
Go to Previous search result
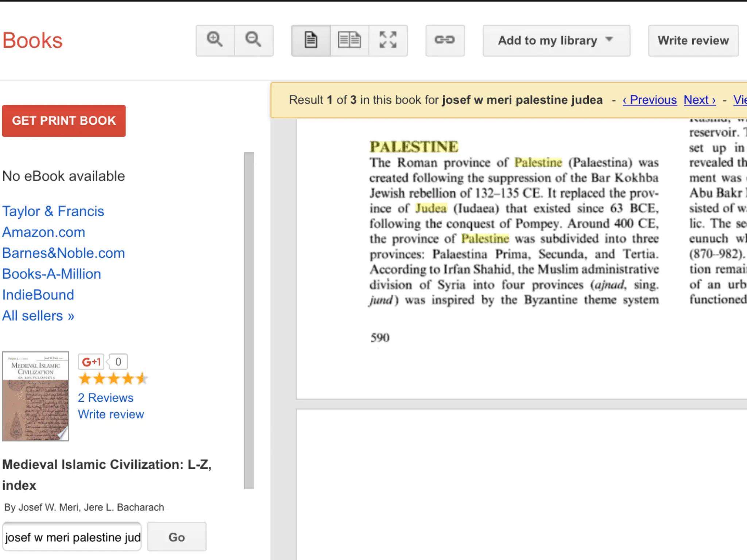pyautogui.click(x=650, y=100)
